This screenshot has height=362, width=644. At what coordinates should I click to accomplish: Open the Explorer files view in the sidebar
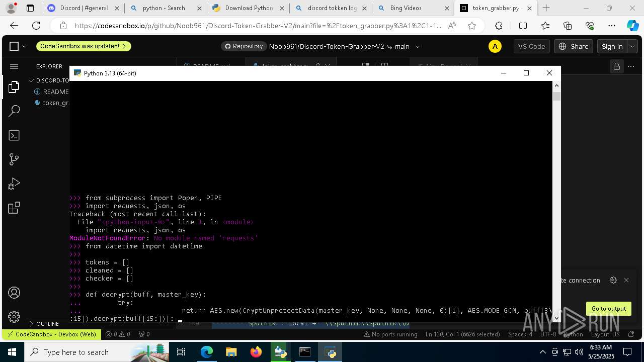pos(14,87)
